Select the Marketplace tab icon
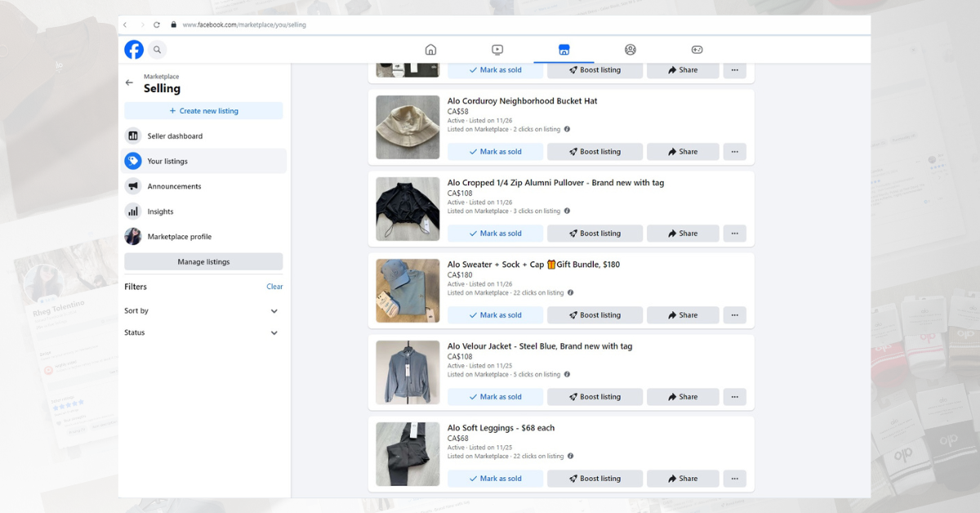Viewport: 980px width, 513px height. click(x=563, y=50)
